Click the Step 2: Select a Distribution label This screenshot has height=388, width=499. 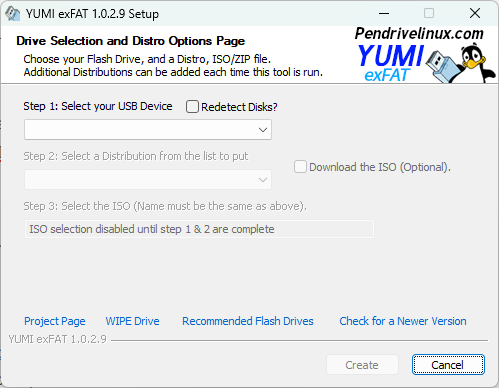(x=136, y=156)
